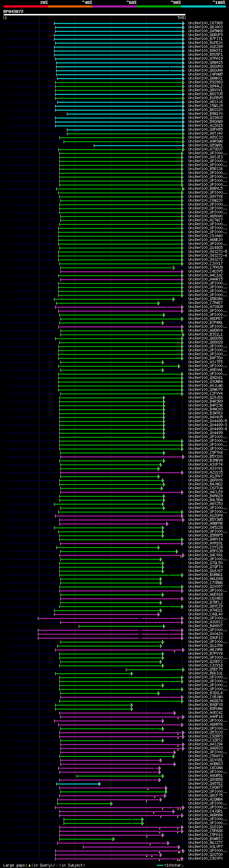The height and width of the screenshot is (868, 229).
Task: Select the query name BP043072
Action: pyautogui.click(x=14, y=11)
